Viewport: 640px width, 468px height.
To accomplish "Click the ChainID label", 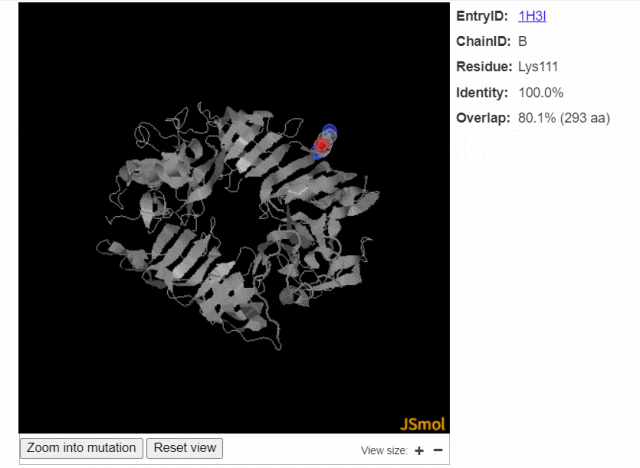I will point(484,41).
